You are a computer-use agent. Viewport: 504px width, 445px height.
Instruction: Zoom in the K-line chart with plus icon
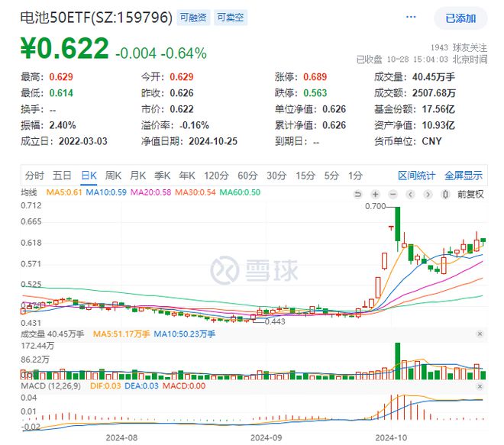click(x=375, y=194)
